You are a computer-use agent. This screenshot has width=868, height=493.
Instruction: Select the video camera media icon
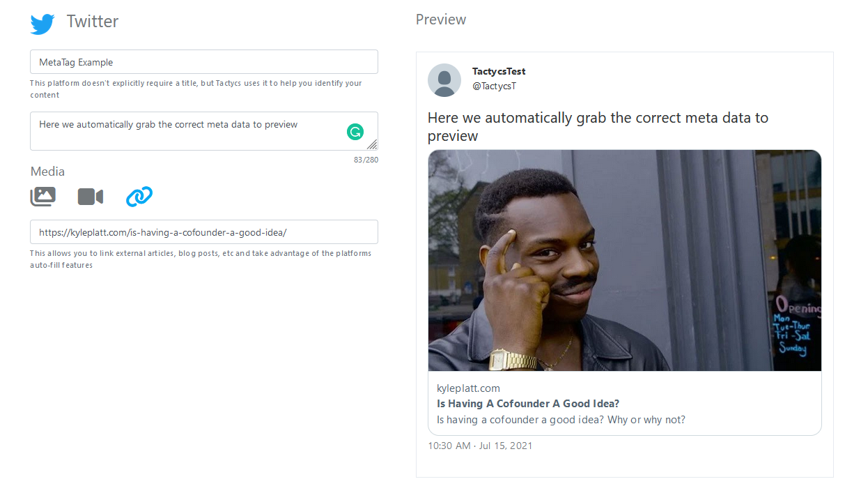[91, 197]
